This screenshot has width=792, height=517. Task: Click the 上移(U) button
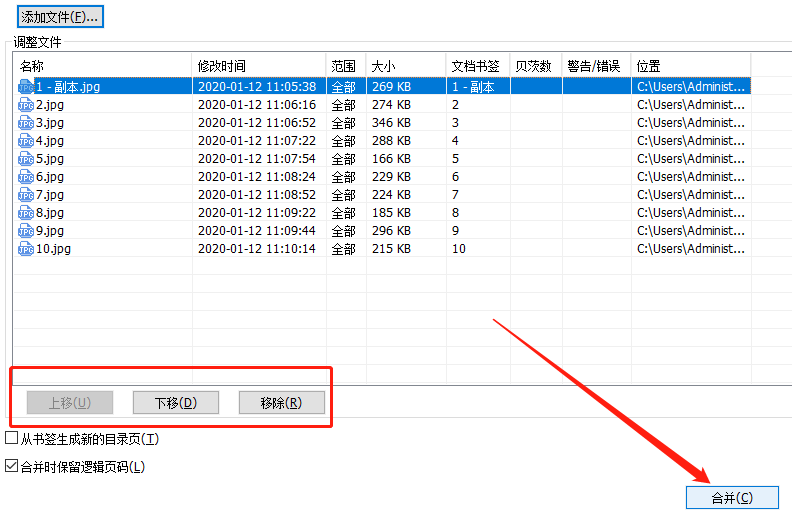(x=70, y=402)
